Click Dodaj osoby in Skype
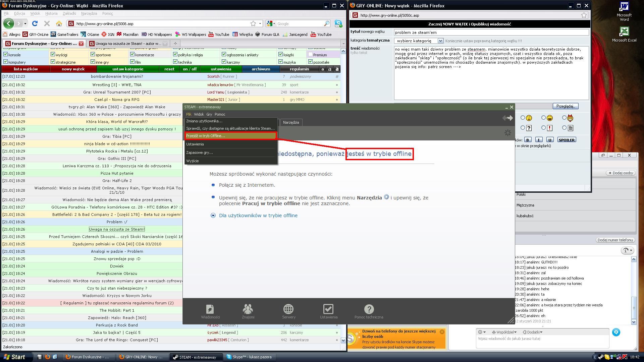 [x=621, y=173]
